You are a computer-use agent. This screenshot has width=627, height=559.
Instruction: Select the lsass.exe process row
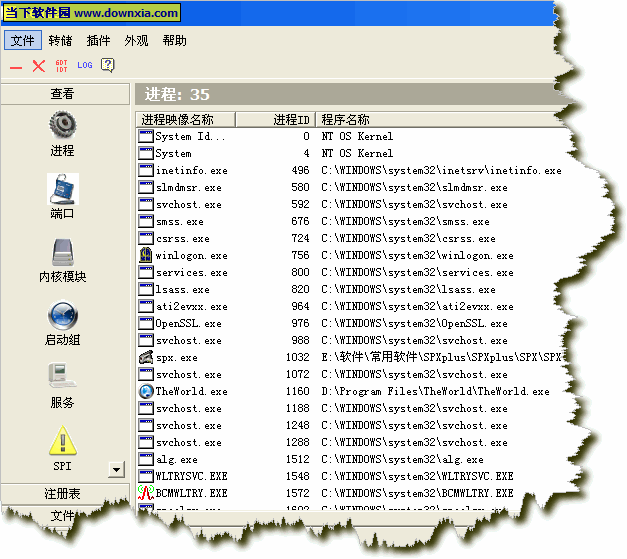pyautogui.click(x=350, y=289)
